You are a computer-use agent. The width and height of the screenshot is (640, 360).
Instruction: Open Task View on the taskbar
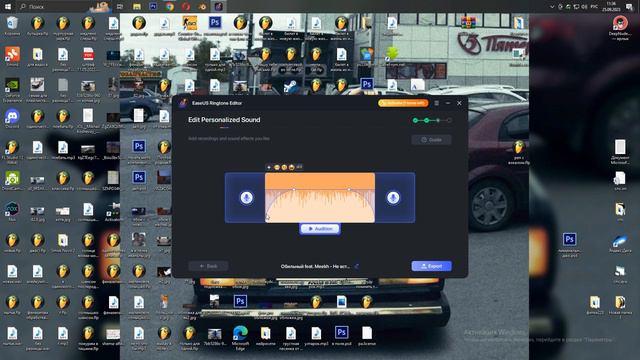coord(120,6)
